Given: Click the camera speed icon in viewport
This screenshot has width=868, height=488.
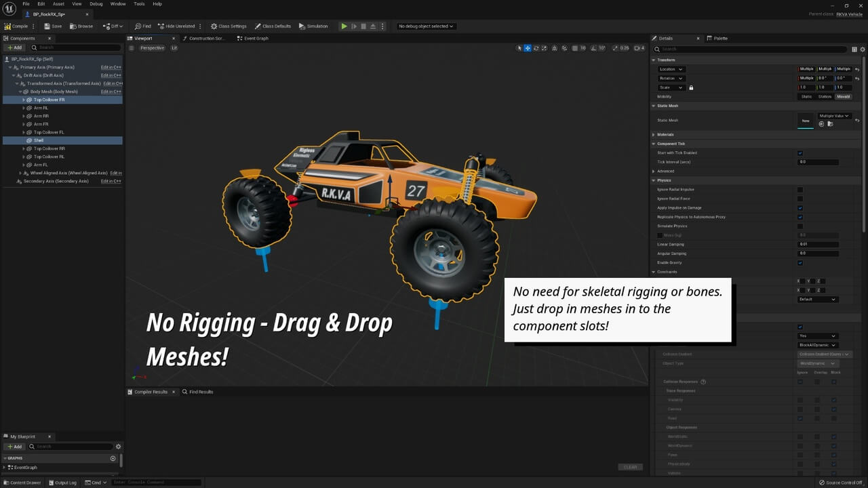Looking at the screenshot, I should 636,48.
